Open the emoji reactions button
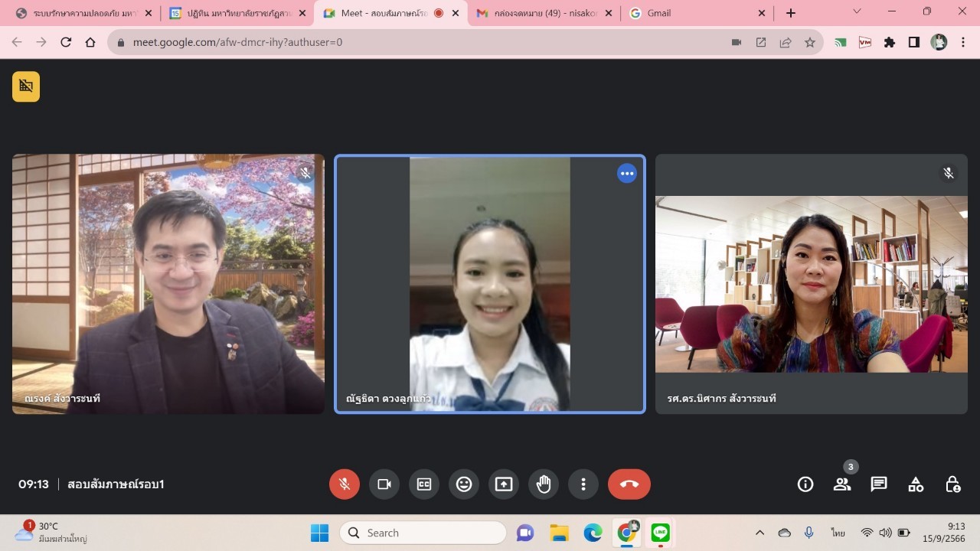Viewport: 980px width, 551px height. [464, 484]
